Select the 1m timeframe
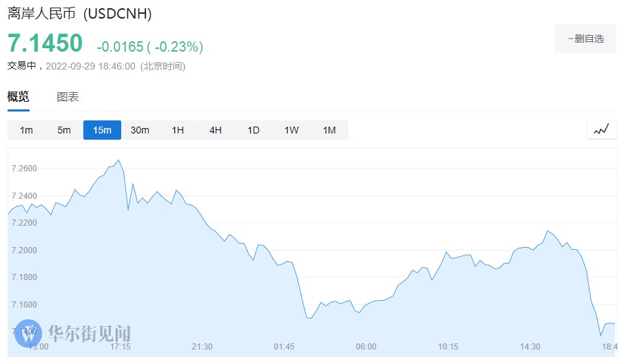Image resolution: width=622 pixels, height=364 pixels. click(26, 130)
